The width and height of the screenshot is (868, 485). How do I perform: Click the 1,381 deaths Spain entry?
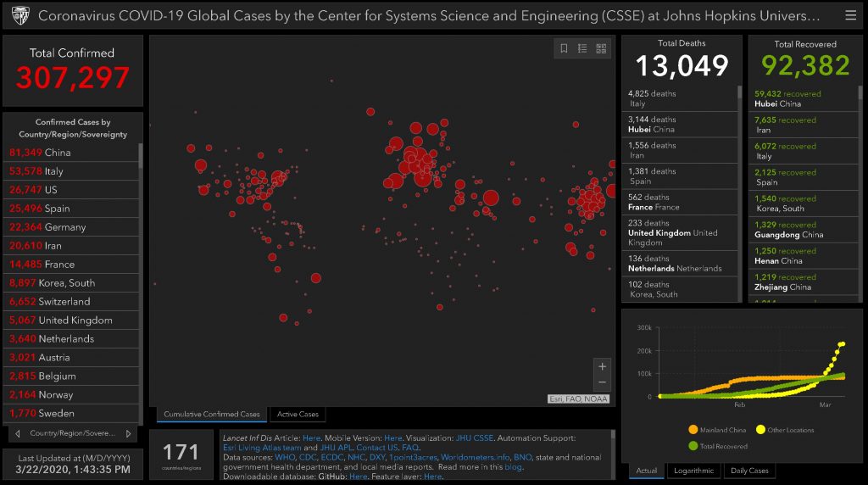point(680,176)
